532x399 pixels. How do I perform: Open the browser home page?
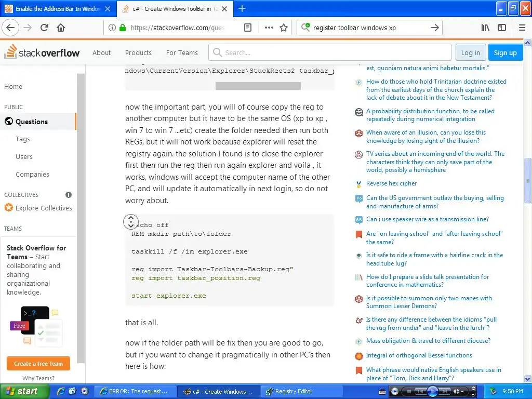(61, 28)
